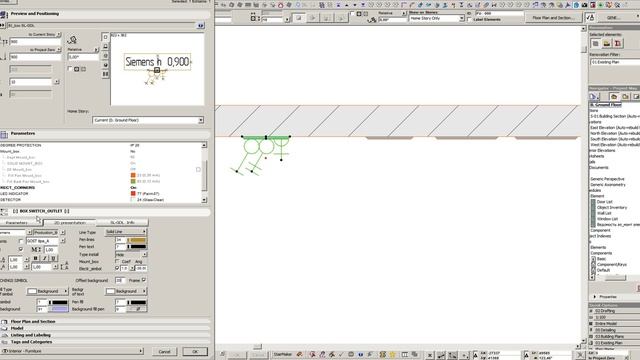Screen dimensions: 640x360
Task: Select Object Inventory in the Navigator
Action: pos(612,207)
